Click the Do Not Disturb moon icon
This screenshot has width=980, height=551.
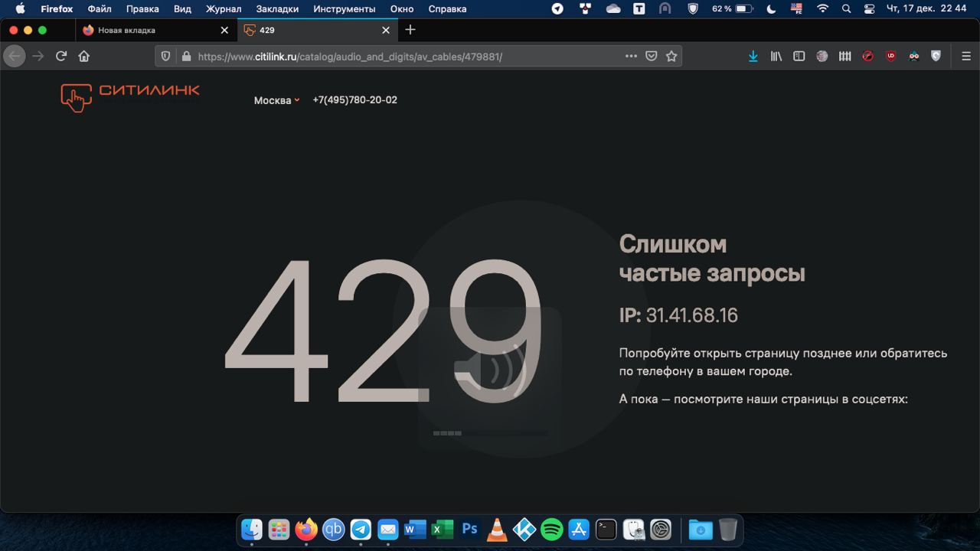tap(771, 9)
